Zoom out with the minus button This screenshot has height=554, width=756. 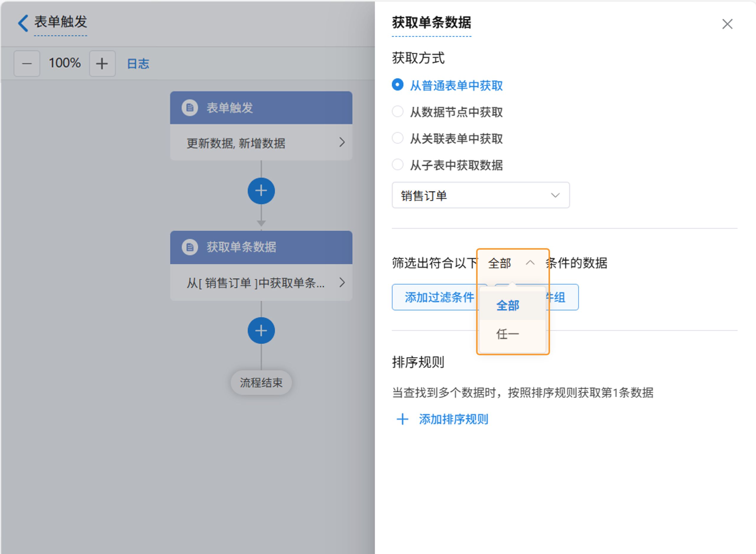[27, 63]
